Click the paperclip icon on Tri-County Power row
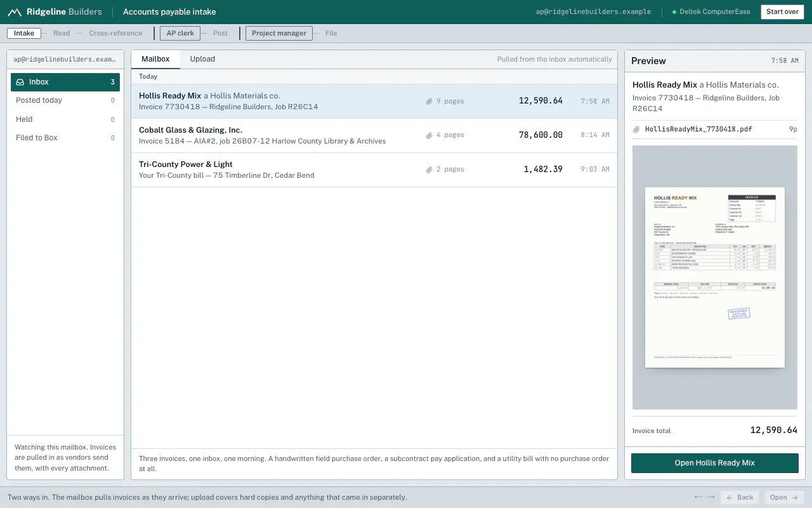The height and width of the screenshot is (508, 812). pos(429,170)
